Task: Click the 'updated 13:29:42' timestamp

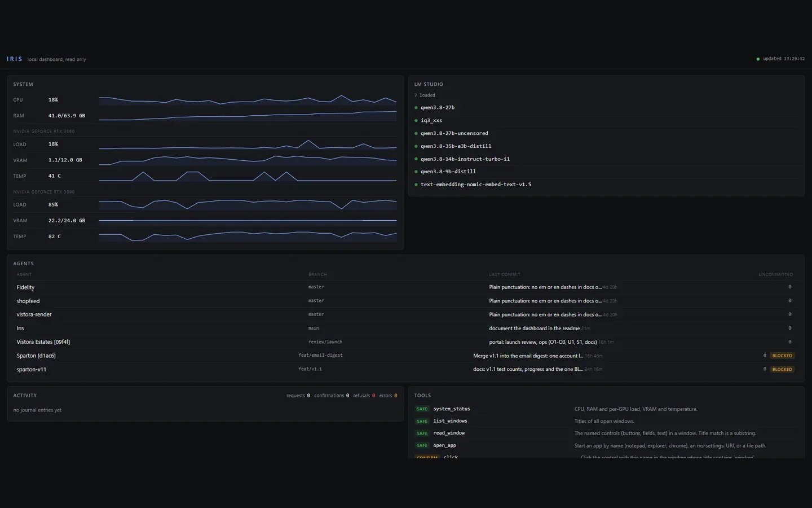Action: tap(784, 59)
